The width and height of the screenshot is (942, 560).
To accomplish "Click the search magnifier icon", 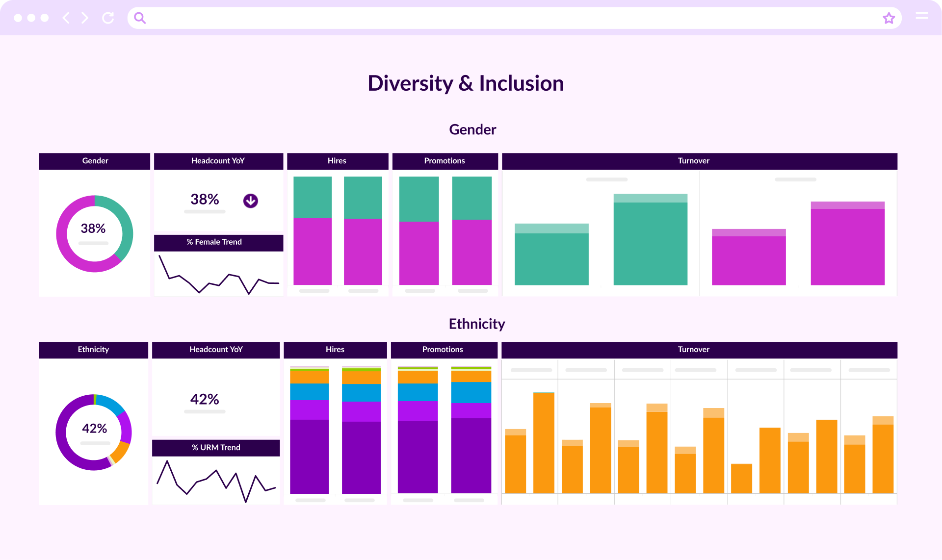I will coord(140,18).
